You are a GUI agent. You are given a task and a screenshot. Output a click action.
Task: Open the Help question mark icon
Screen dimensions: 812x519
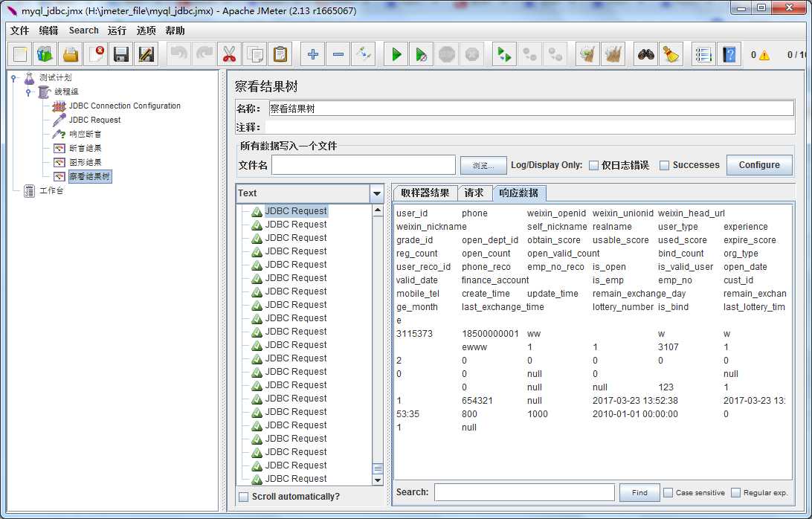(729, 54)
